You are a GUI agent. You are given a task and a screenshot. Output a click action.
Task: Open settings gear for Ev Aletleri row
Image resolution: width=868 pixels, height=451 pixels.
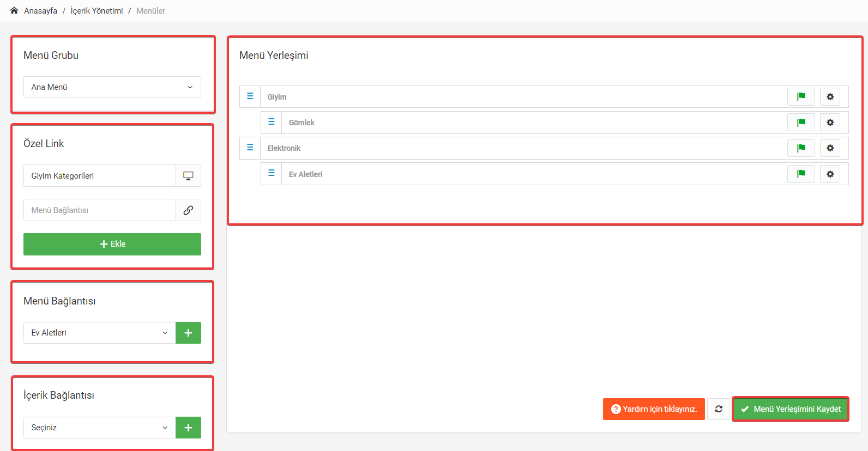[x=830, y=174]
